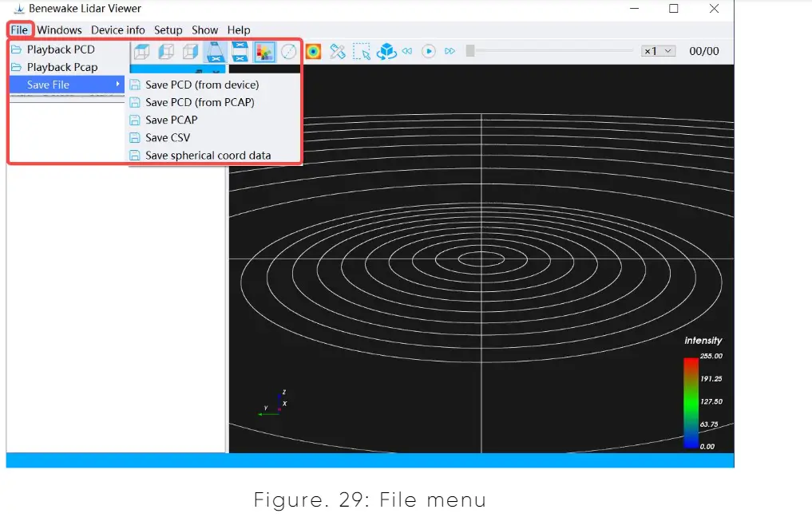Select Save spherical coord data
The image size is (812, 529).
tap(215, 156)
